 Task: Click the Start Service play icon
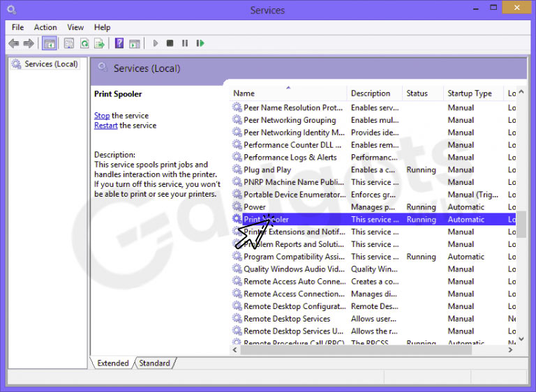tap(156, 43)
